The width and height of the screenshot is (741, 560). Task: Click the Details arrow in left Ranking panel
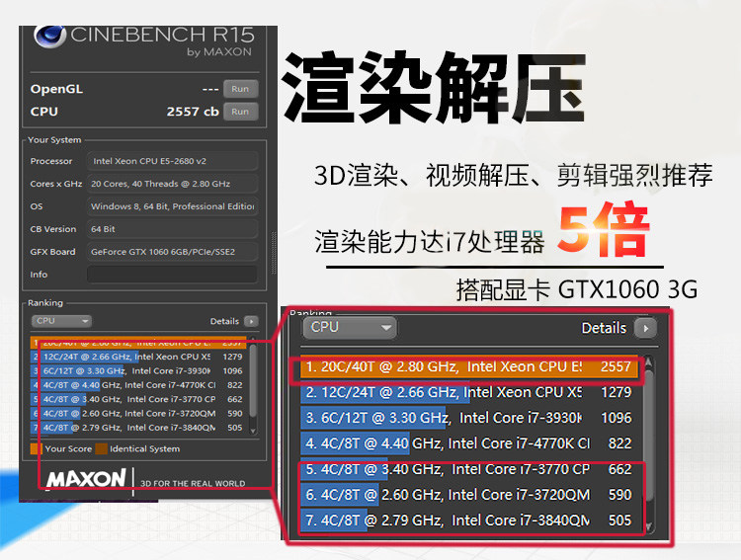tap(251, 321)
